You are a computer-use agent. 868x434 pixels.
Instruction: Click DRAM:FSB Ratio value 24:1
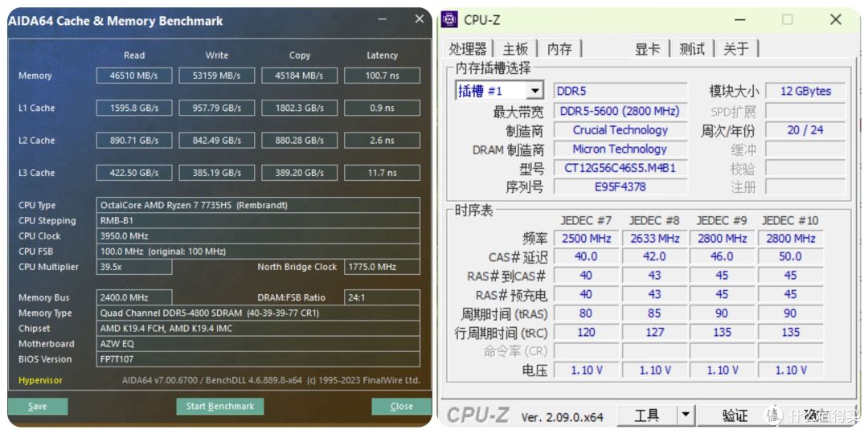(382, 297)
